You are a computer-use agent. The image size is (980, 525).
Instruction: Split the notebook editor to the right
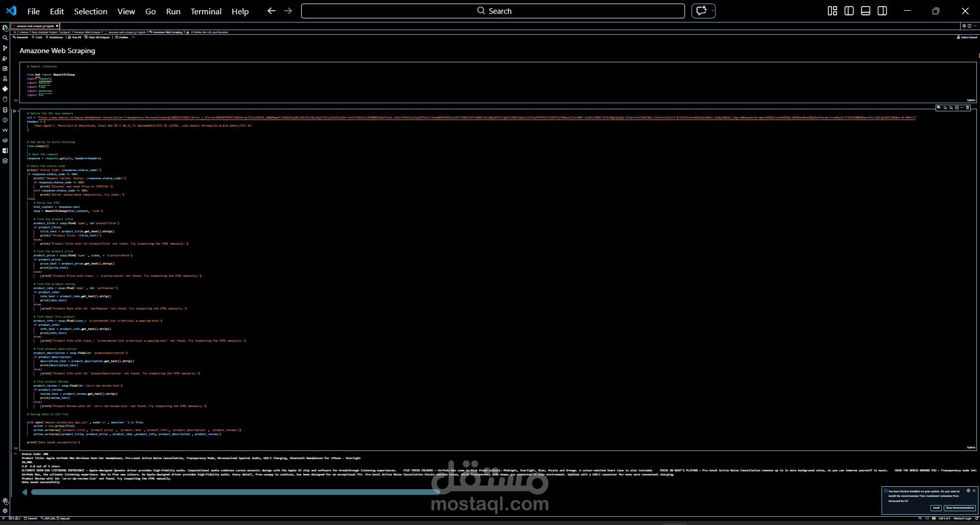[969, 26]
